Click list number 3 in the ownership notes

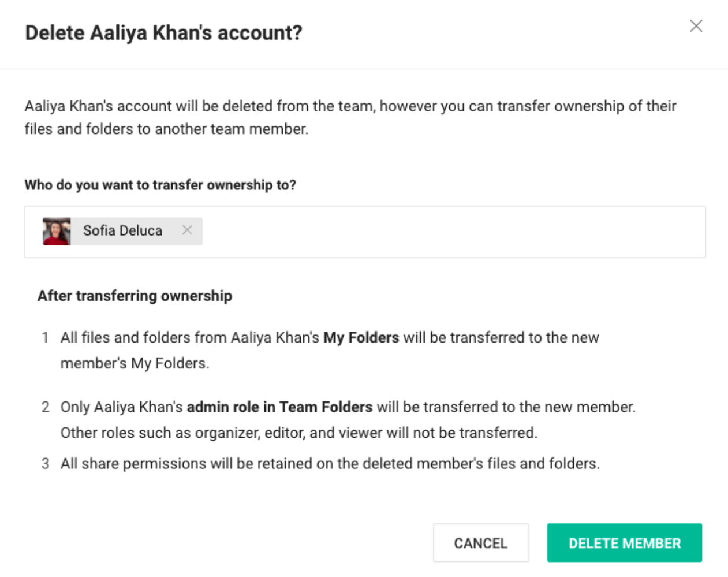[46, 463]
